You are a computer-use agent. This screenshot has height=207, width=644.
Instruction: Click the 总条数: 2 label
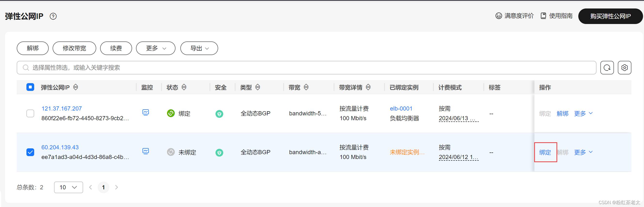click(x=30, y=187)
